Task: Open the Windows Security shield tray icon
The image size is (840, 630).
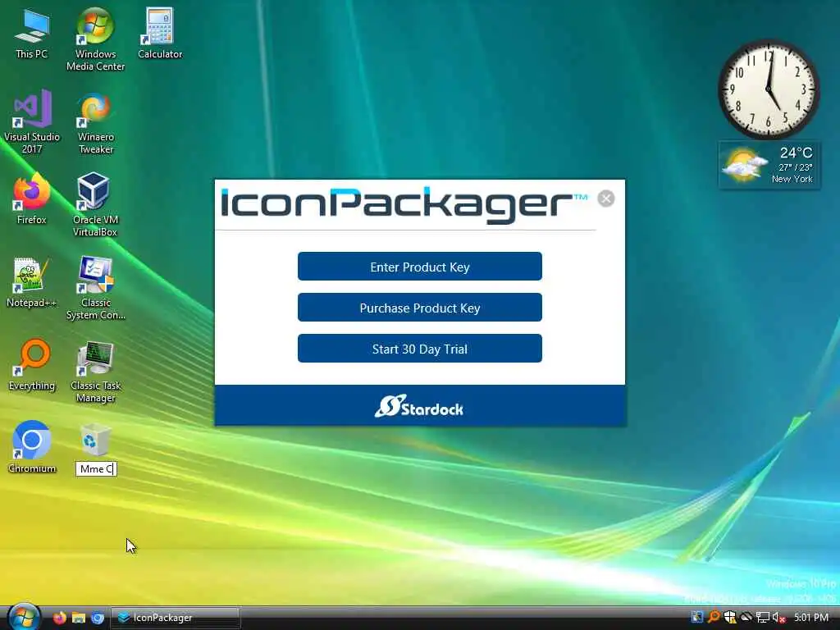Action: pyautogui.click(x=729, y=617)
